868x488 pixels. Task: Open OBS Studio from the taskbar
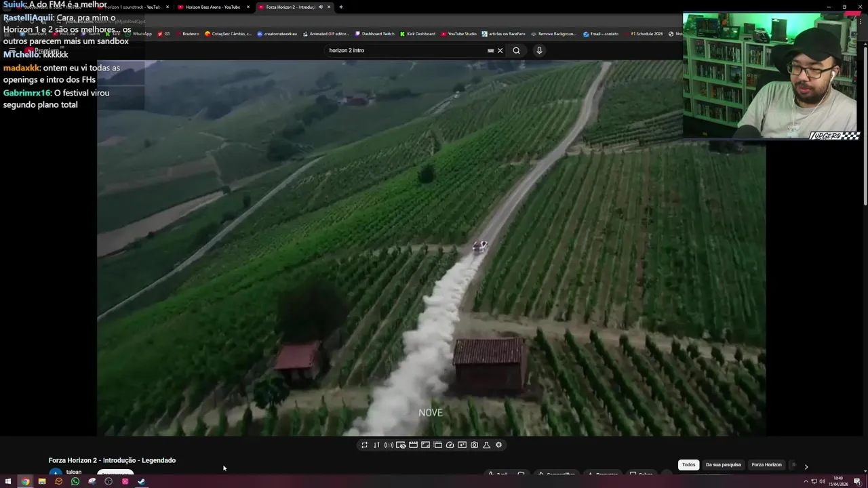pyautogui.click(x=108, y=481)
